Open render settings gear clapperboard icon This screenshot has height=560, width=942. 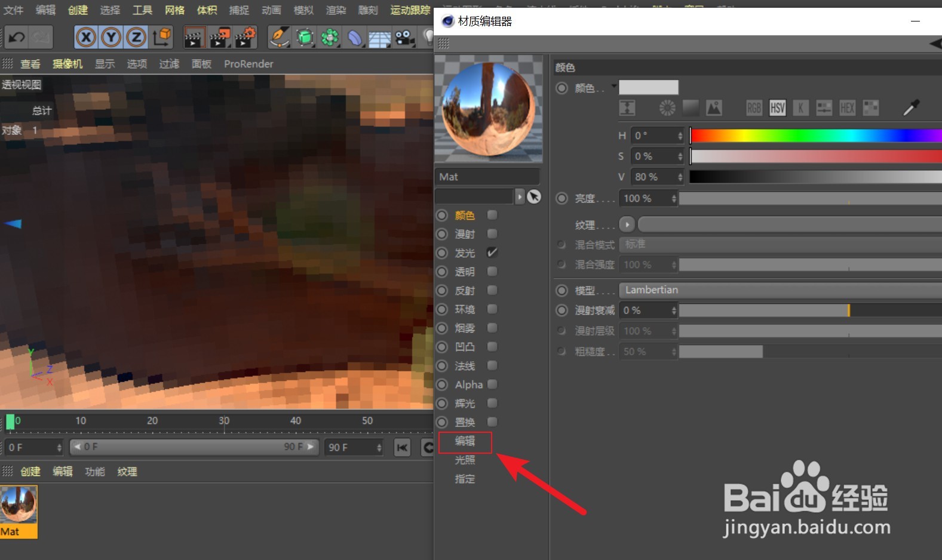tap(246, 38)
